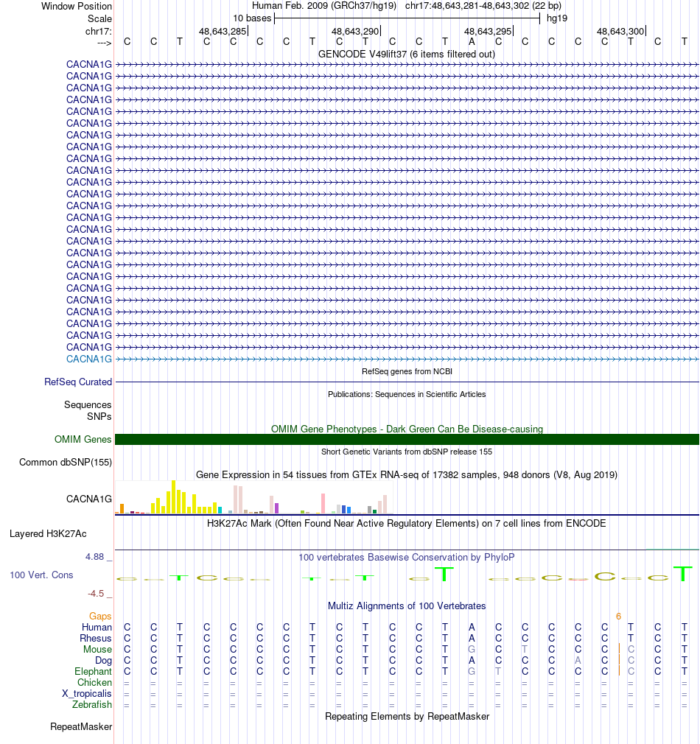Click the 10 bases scale bar
Screen dimensions: 700x744
tap(407, 18)
